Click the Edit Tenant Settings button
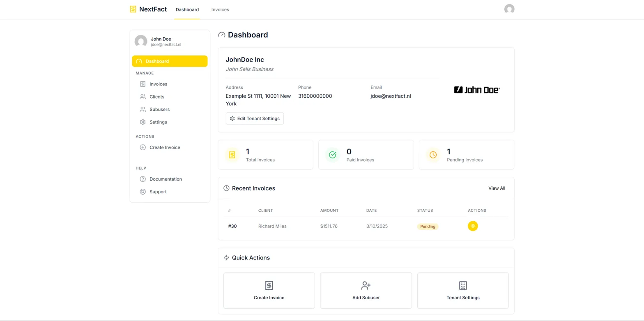 pyautogui.click(x=255, y=119)
